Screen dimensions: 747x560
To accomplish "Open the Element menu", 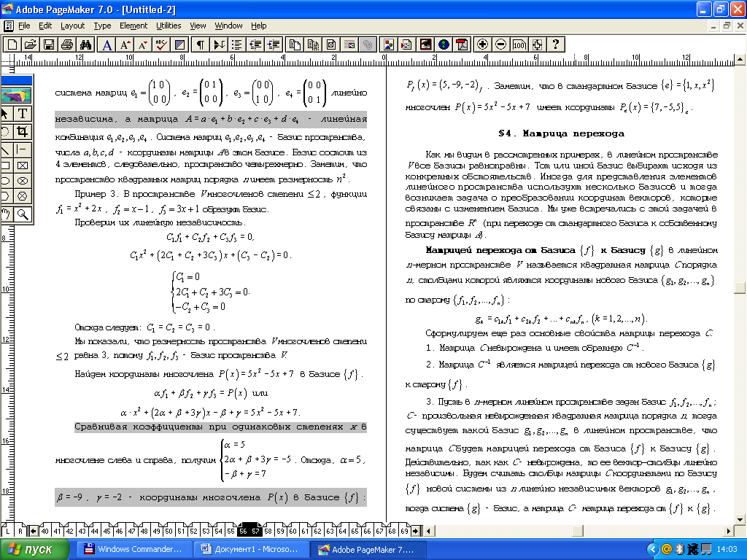I will [133, 26].
